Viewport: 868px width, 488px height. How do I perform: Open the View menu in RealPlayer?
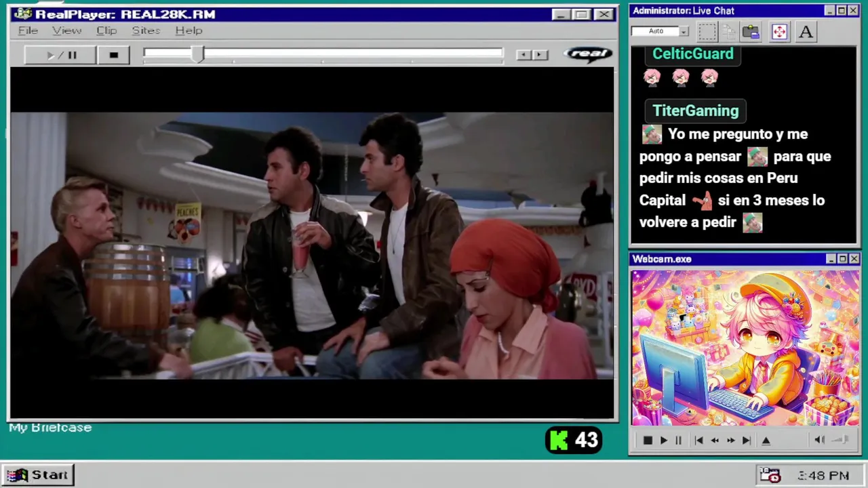(66, 30)
